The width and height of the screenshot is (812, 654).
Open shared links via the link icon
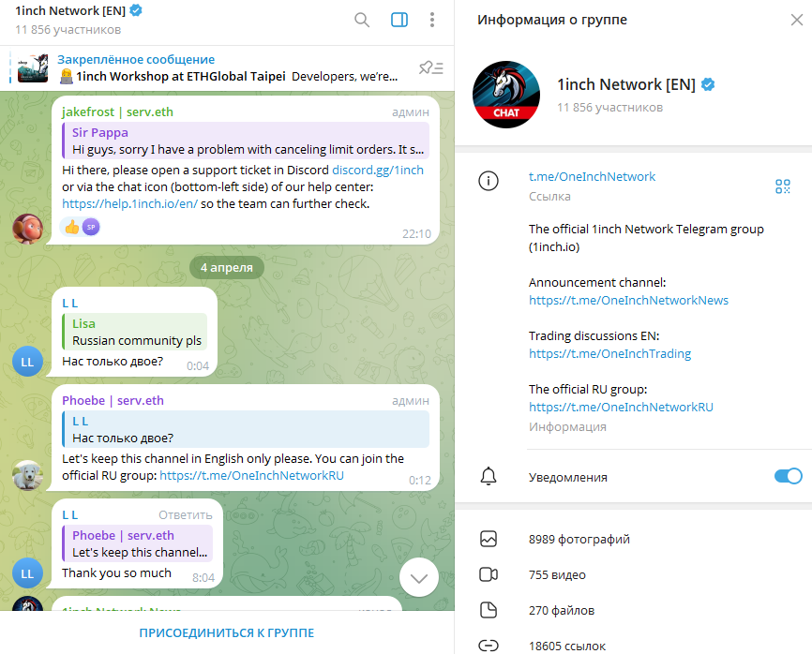pyautogui.click(x=489, y=646)
